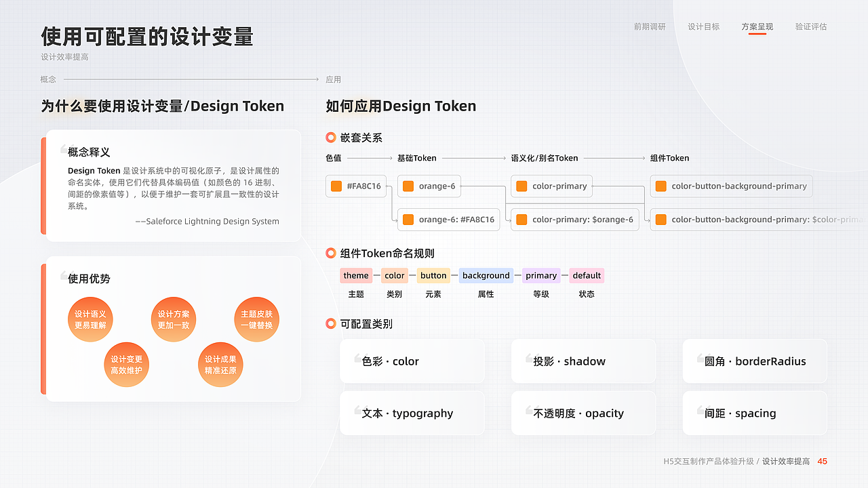Click the 主题皮肤一键替换 circle
The width and height of the screenshot is (868, 488).
click(x=256, y=319)
